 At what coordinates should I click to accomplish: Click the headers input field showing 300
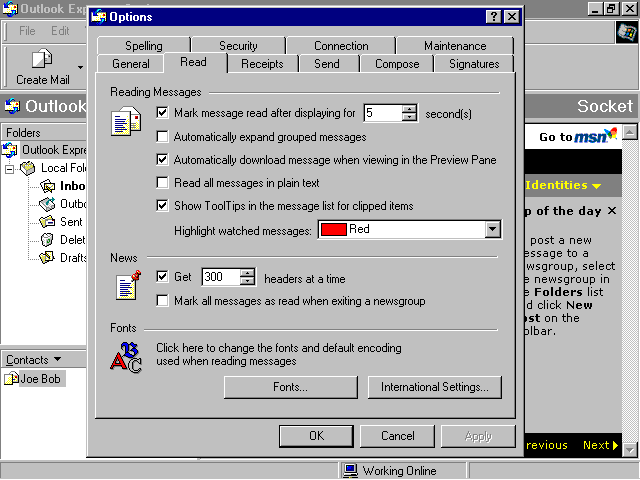click(221, 277)
